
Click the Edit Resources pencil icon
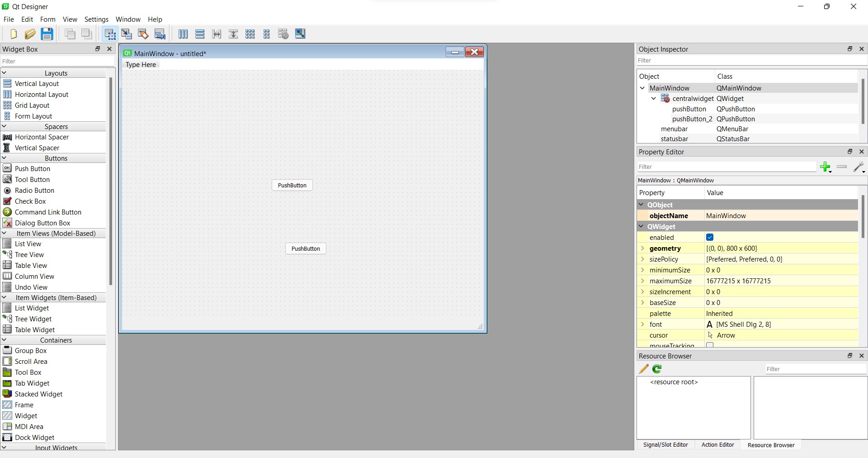coord(643,369)
